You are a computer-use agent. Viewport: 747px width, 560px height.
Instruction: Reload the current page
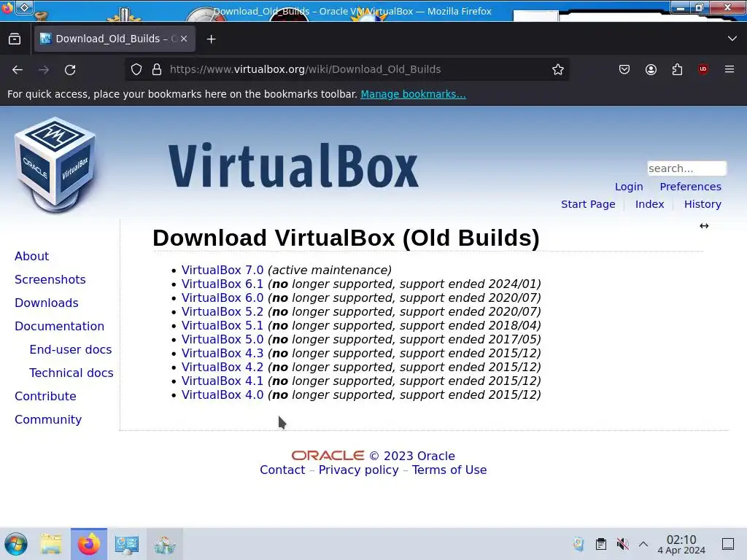(70, 69)
